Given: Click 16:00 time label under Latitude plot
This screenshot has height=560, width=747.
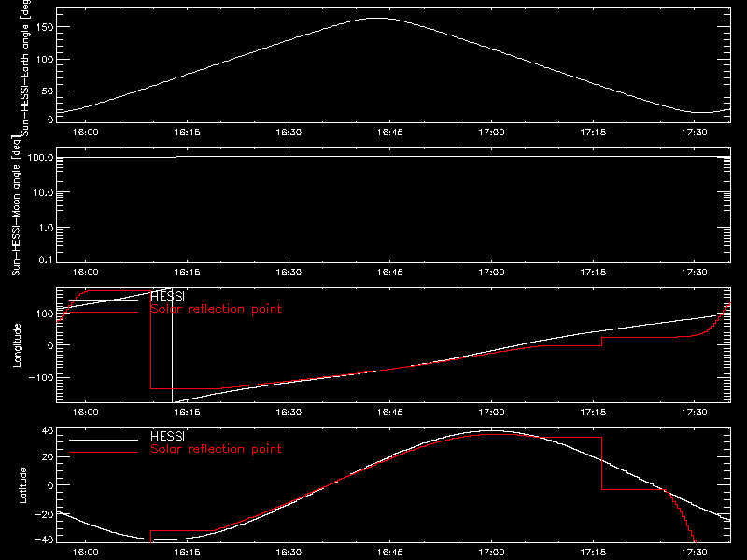Looking at the screenshot, I should tap(85, 553).
